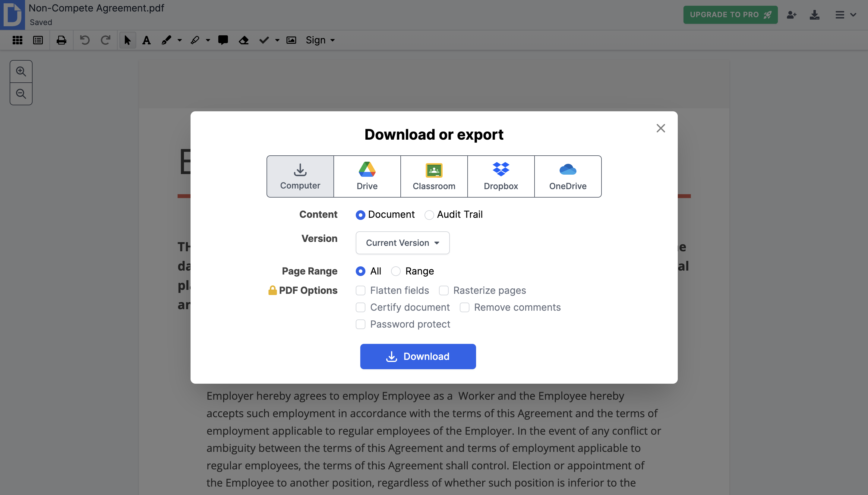The image size is (868, 495).
Task: Check the Flatten fields checkbox
Action: [x=361, y=291]
